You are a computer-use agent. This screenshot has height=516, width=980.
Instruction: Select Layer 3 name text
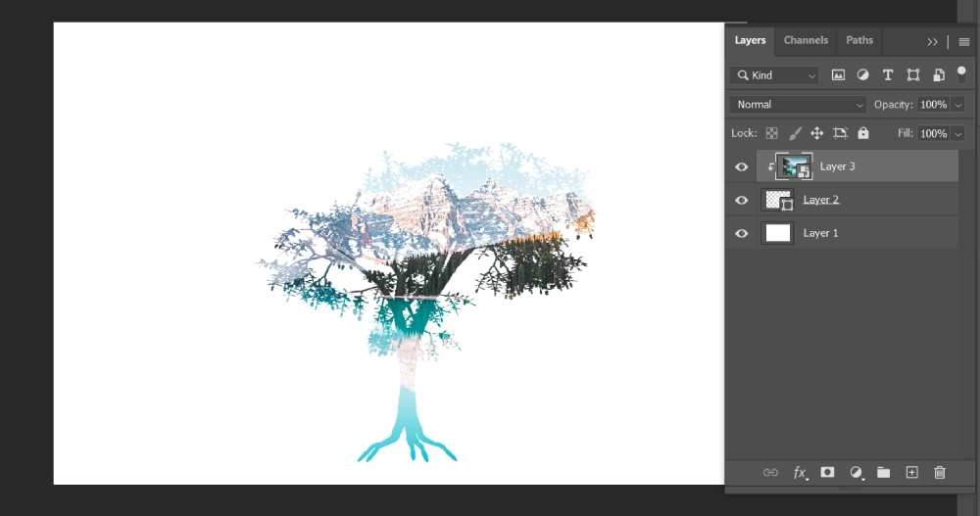(x=838, y=166)
